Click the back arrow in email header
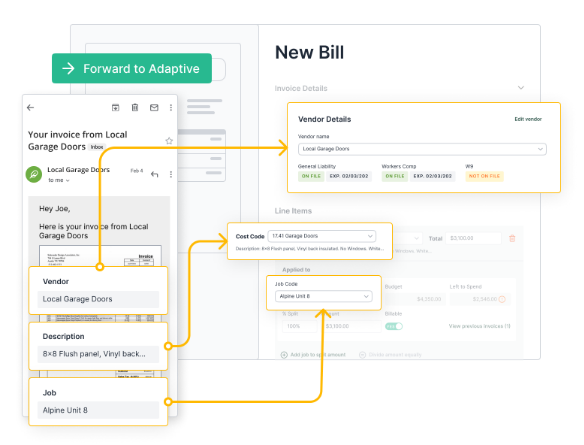The image size is (584, 445). 31,108
